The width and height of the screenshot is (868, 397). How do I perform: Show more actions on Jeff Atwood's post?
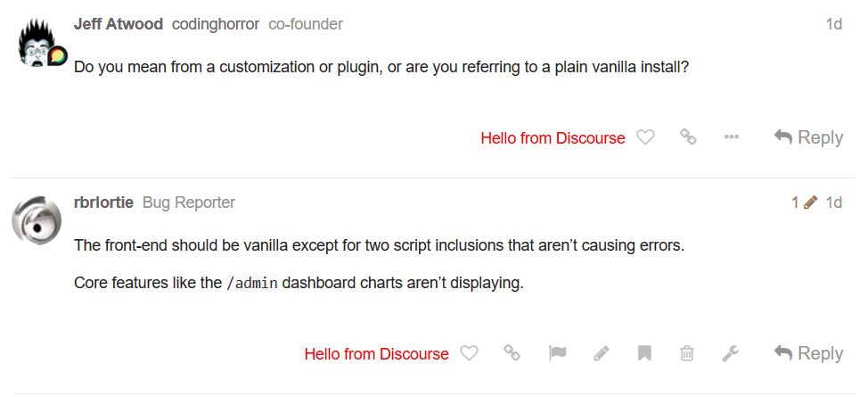click(732, 137)
